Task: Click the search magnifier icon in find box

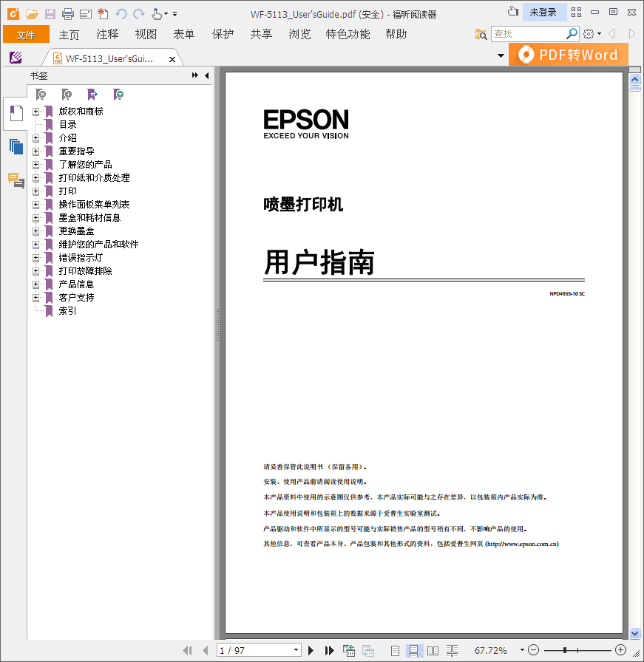Action: pos(572,33)
